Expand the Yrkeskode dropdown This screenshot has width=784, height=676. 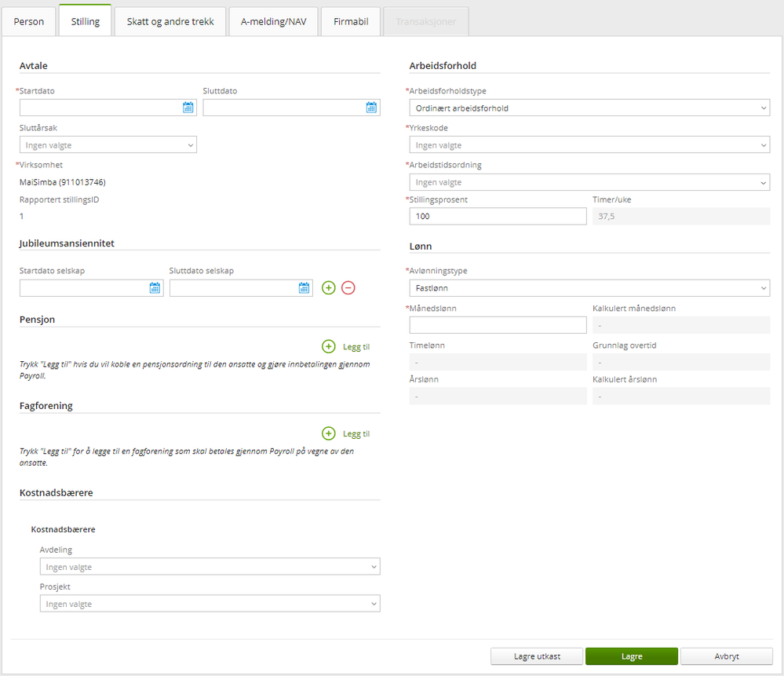[589, 145]
